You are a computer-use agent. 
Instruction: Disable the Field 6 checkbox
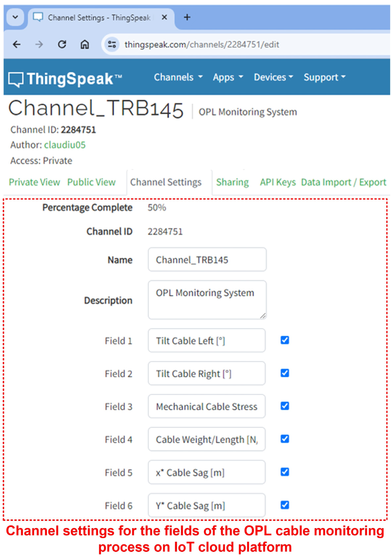pos(284,505)
